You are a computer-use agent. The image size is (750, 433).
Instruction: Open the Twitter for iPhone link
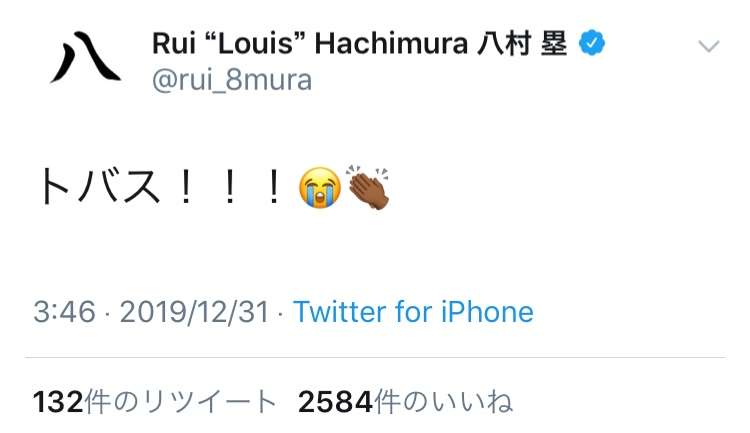(x=413, y=312)
